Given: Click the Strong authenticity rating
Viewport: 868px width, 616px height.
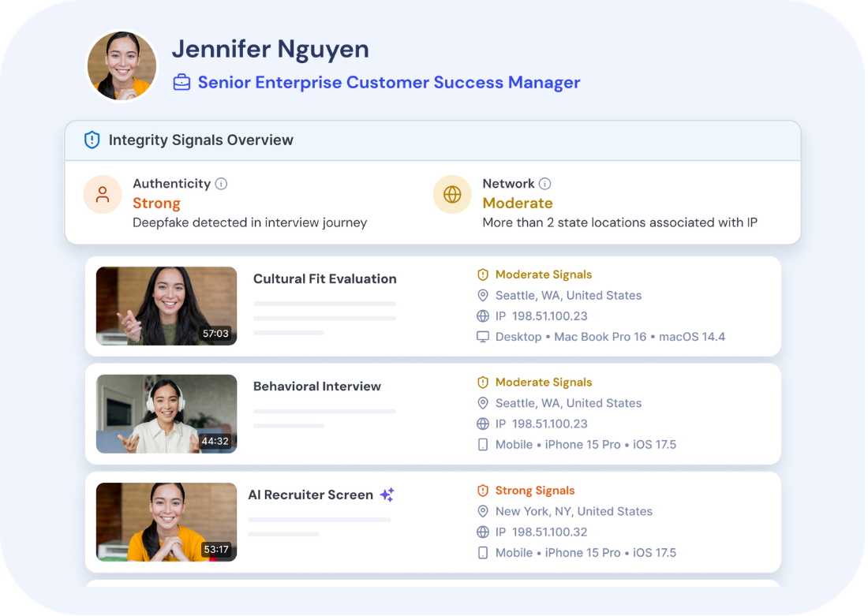Looking at the screenshot, I should (x=157, y=203).
